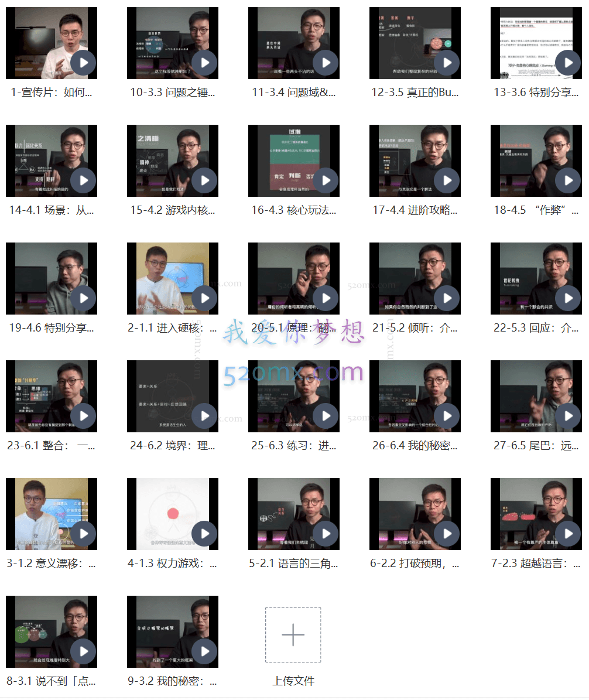
Task: Play video 16-4.3 核心玩法
Action: point(326,180)
